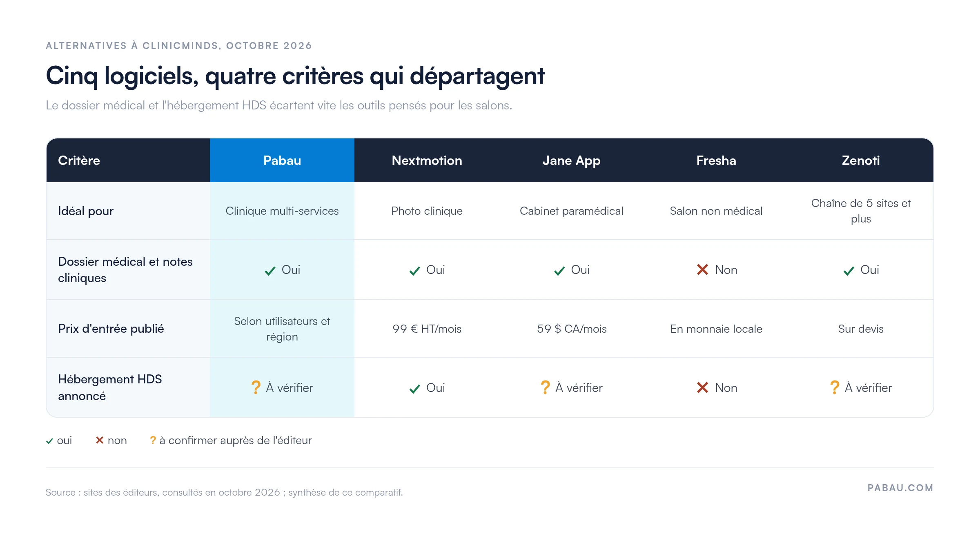Click the green checkmark in Jane App's Dossier médical cell
Image resolution: width=980 pixels, height=543 pixels.
559,271
